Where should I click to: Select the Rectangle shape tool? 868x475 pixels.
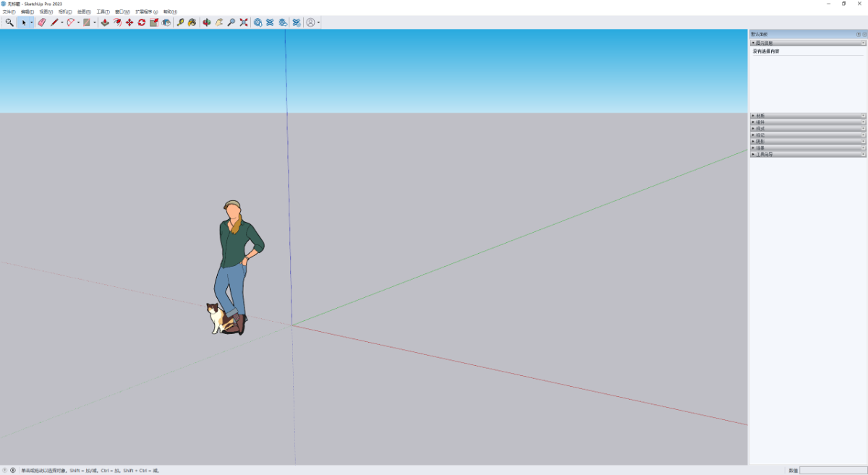click(87, 22)
